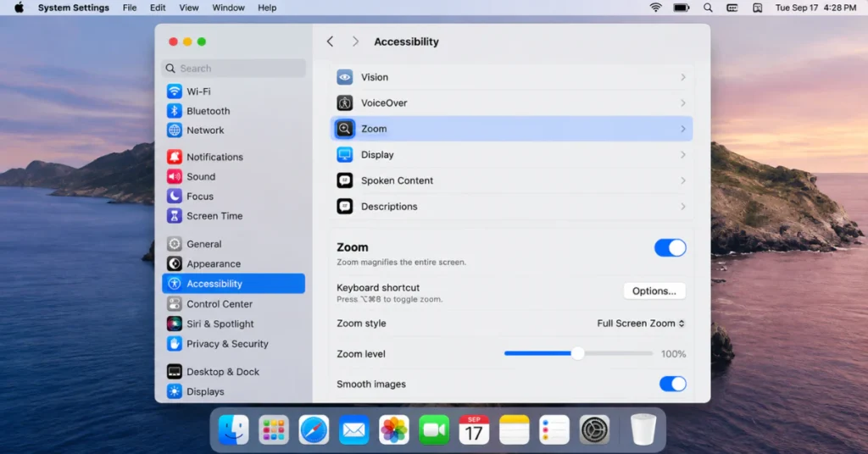The width and height of the screenshot is (868, 454).
Task: Open Notes from the Dock
Action: click(515, 429)
